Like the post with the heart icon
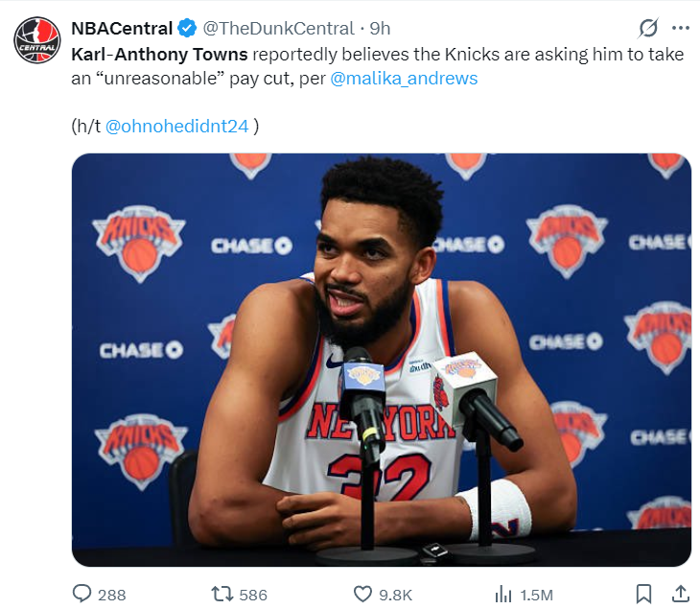The image size is (700, 609). click(x=362, y=595)
